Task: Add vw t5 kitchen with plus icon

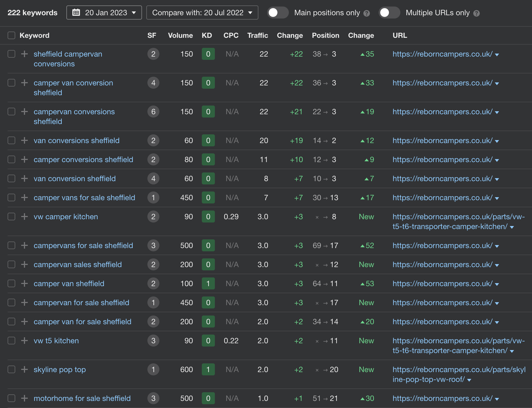Action: click(x=24, y=341)
